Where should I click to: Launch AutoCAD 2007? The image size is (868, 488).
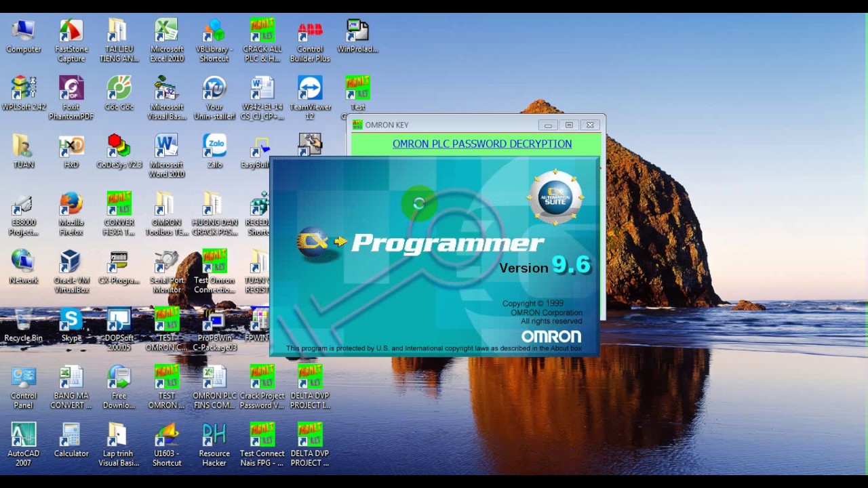point(24,445)
